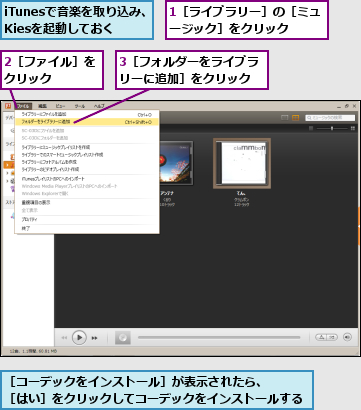Expand the tree item below music
361x410 pixels.
pyautogui.click(x=7, y=173)
